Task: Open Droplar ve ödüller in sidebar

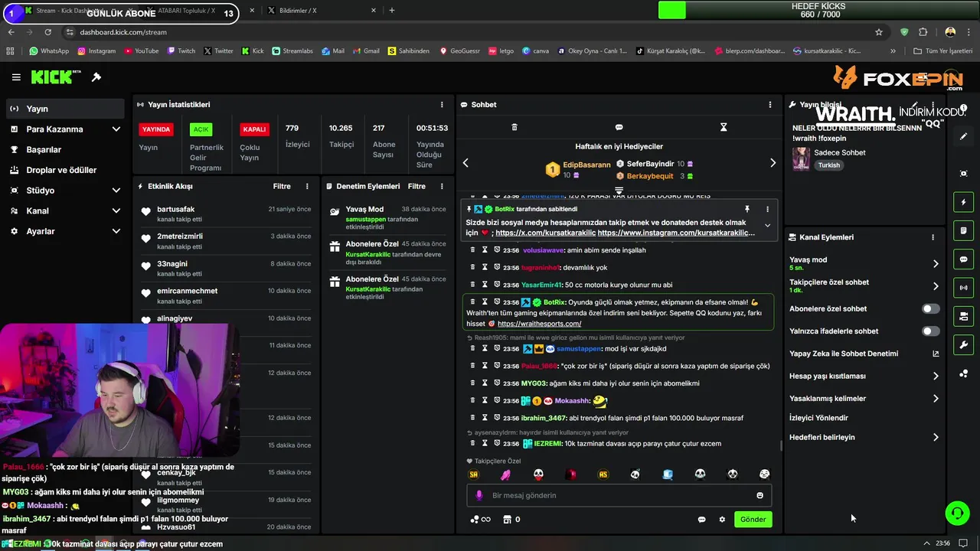Action: [63, 170]
